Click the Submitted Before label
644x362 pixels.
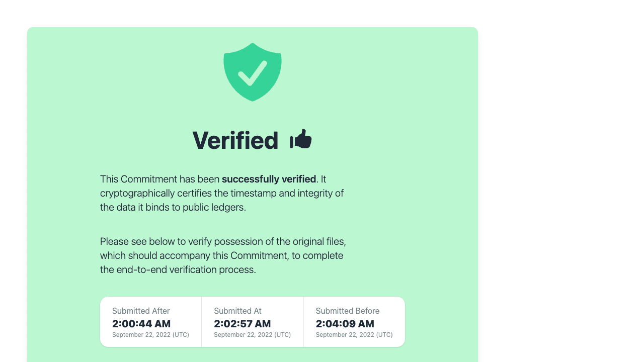point(348,311)
